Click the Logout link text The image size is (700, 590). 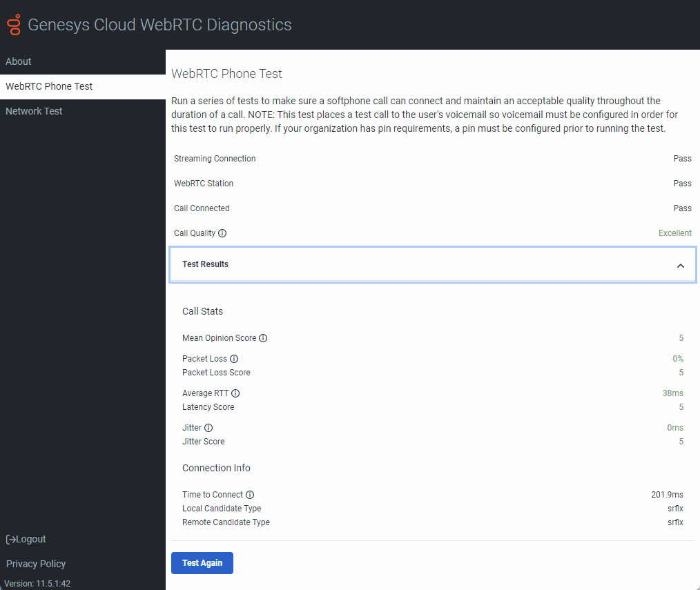coord(32,540)
